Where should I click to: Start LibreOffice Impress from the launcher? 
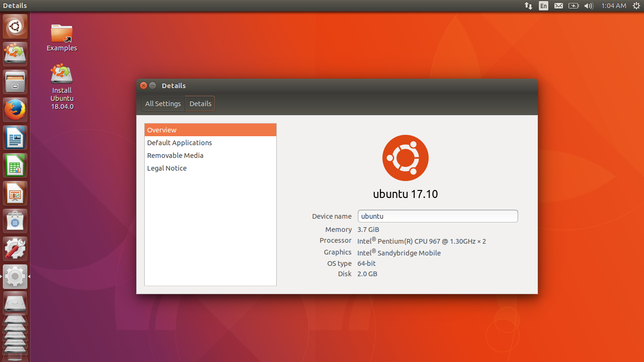(x=15, y=193)
